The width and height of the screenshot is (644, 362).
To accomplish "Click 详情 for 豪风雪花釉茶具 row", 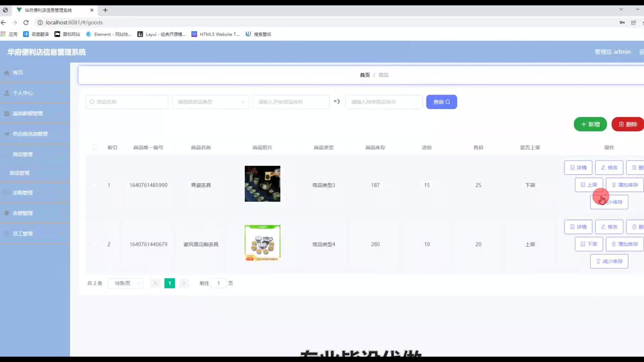I will pyautogui.click(x=578, y=227).
